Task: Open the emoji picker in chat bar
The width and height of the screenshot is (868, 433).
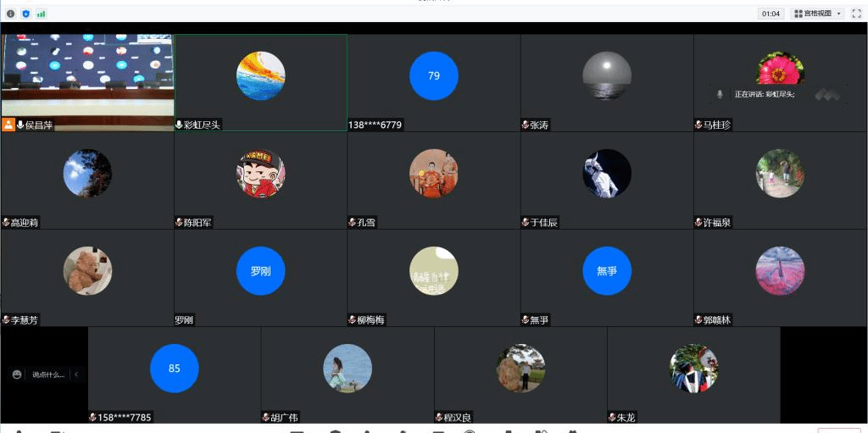Action: point(17,375)
